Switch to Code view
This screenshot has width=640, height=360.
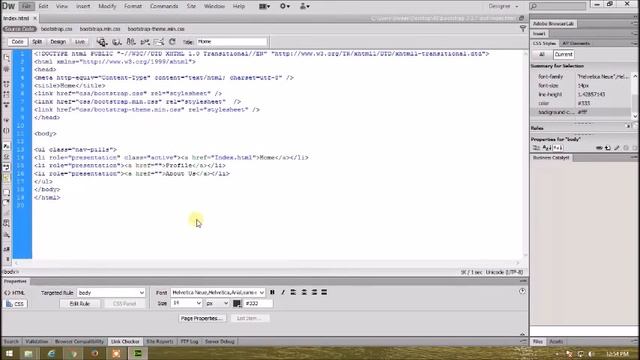tap(17, 42)
